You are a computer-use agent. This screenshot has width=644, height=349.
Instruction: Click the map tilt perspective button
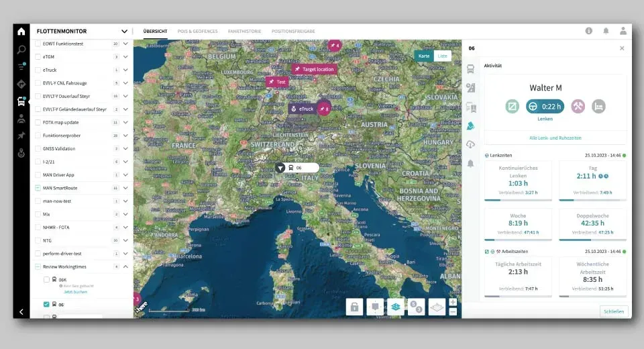(437, 307)
